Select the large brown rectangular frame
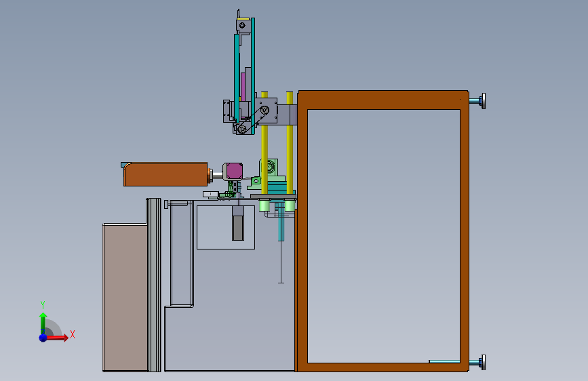This screenshot has width=588, height=381. coord(383,100)
